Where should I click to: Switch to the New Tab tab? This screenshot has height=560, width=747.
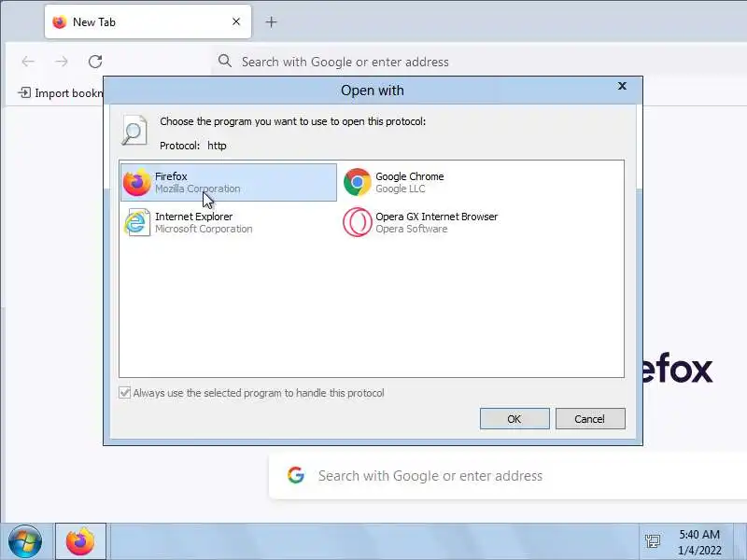click(x=148, y=21)
